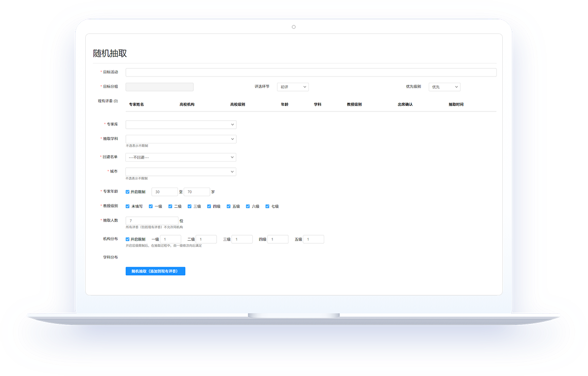Click the 目标活动 input field
This screenshot has width=588, height=376.
coord(310,72)
